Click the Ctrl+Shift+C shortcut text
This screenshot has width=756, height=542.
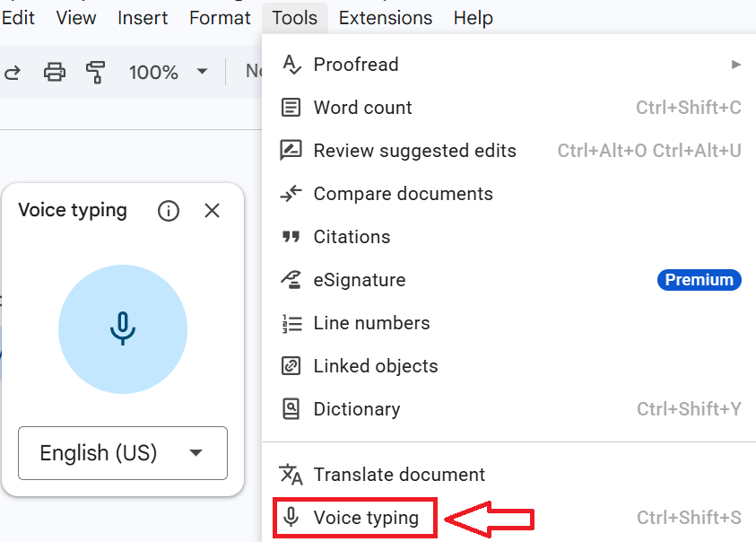(689, 108)
